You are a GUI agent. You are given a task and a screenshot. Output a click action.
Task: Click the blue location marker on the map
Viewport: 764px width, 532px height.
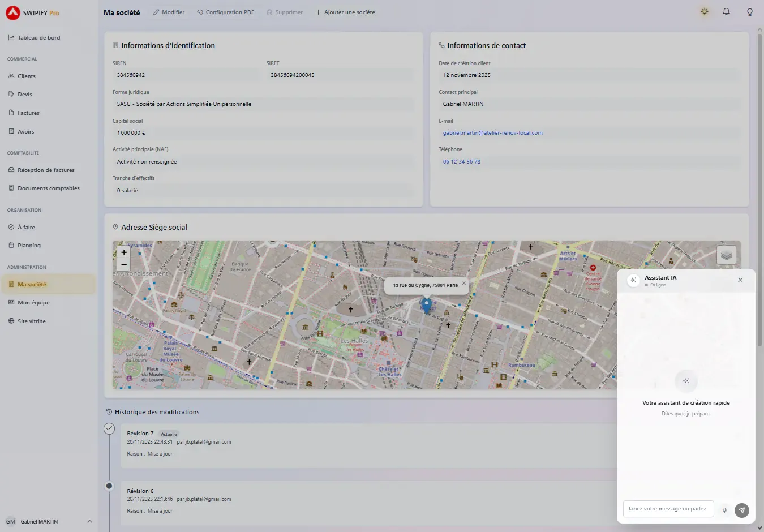tap(426, 305)
